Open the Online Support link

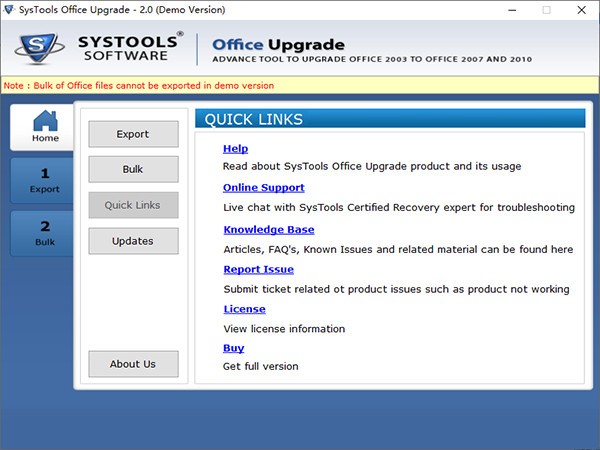click(264, 188)
